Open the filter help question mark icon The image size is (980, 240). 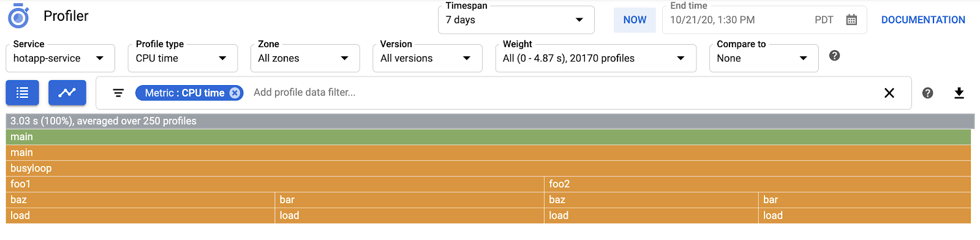[x=928, y=92]
